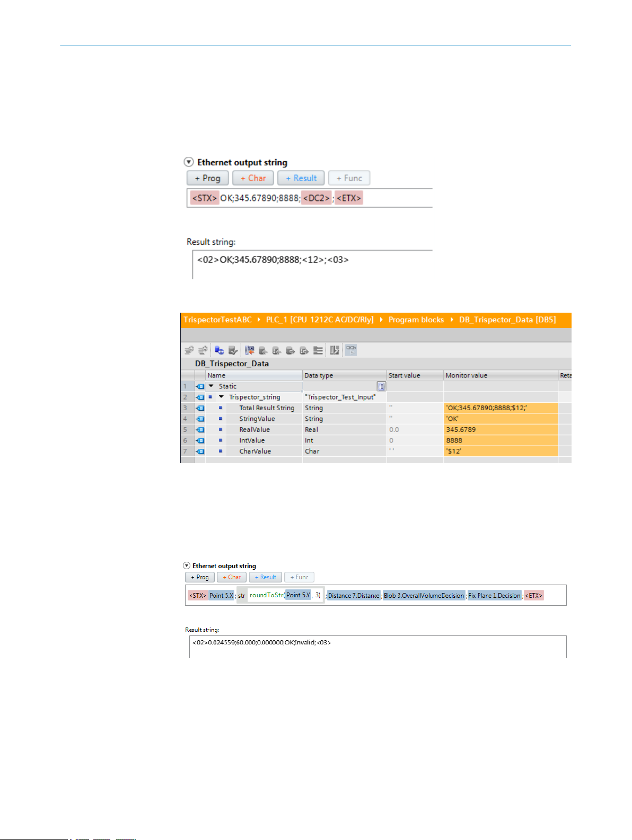Click + Char in upper Ethernet output panel
The width and height of the screenshot is (632, 840).
[x=253, y=178]
